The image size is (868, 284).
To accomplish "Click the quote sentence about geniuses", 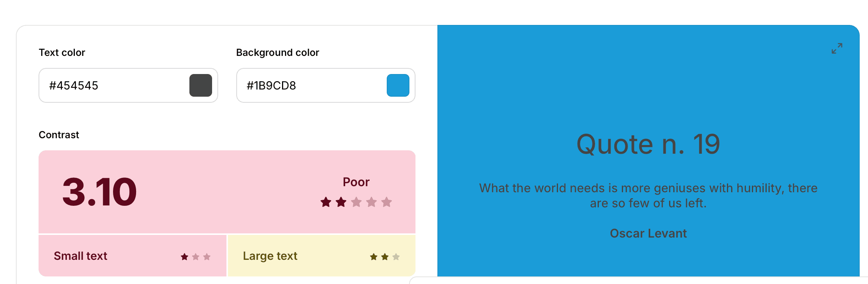I will coord(648,196).
